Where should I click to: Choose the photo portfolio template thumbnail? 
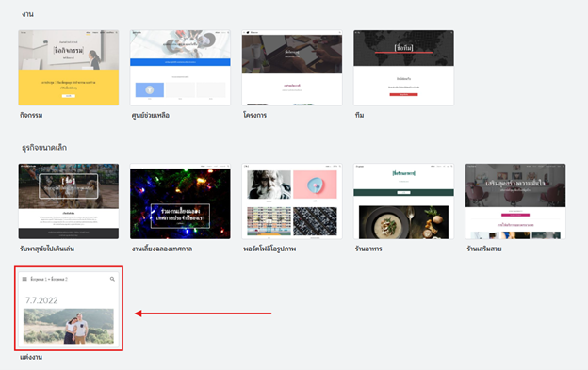pos(292,201)
